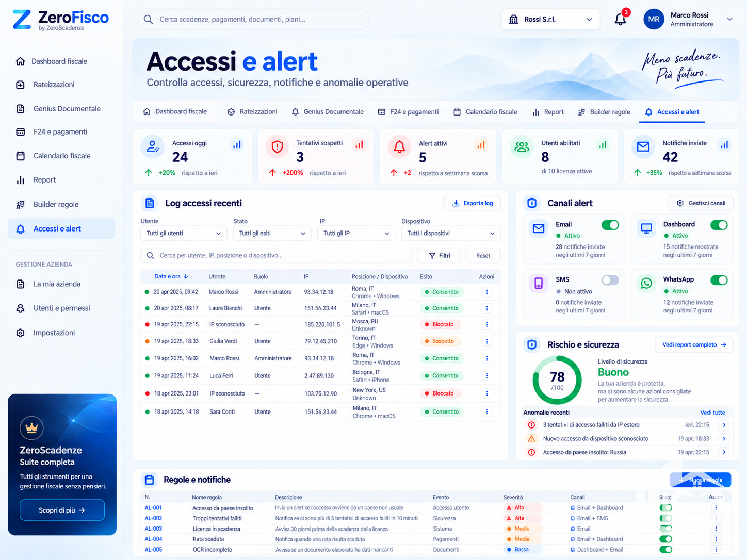Viewport: 747px width, 560px height.
Task: Open actions menu for the Mosca, RU row
Action: (x=486, y=325)
